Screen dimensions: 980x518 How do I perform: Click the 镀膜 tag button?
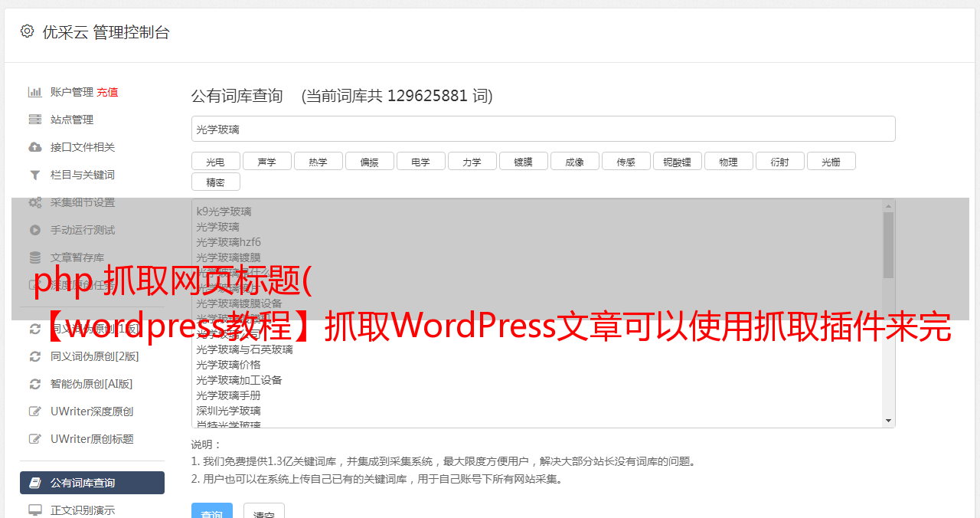point(523,162)
